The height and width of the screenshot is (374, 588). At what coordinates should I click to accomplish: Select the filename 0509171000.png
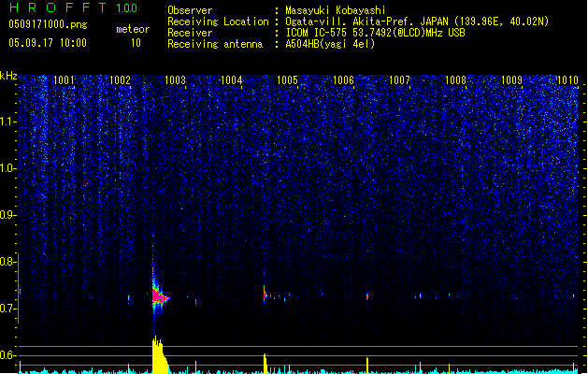point(48,24)
